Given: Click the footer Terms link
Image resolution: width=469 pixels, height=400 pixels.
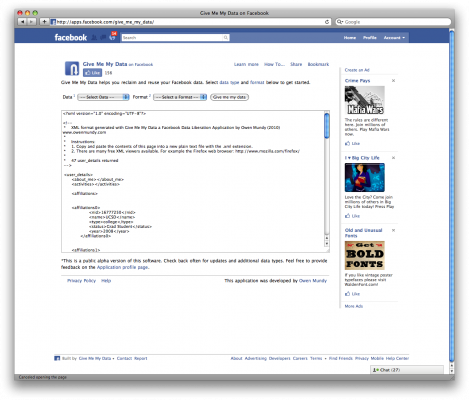Looking at the screenshot, I should coord(316,358).
